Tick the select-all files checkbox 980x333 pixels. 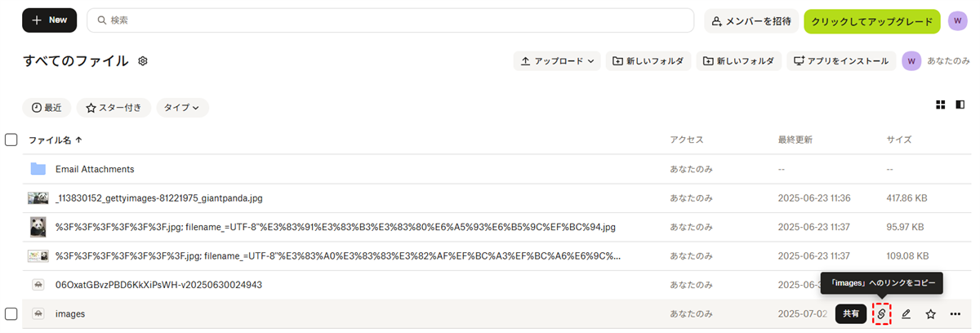pyautogui.click(x=11, y=140)
